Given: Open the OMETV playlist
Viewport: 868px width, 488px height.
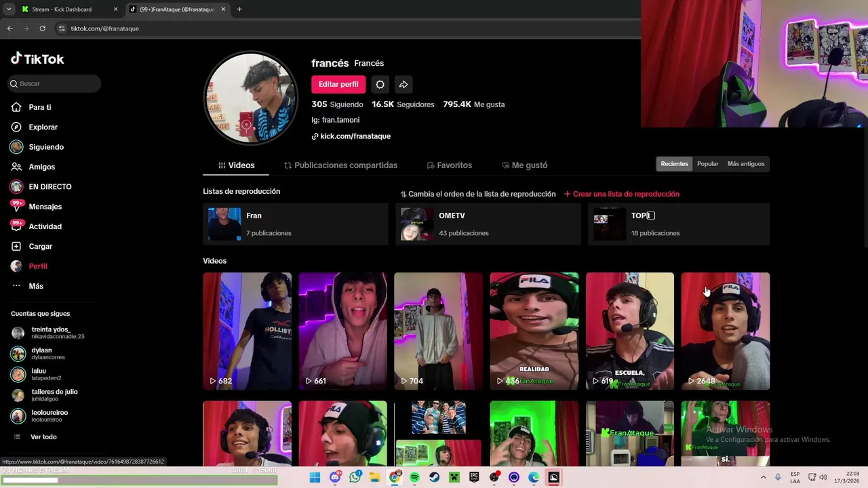Looking at the screenshot, I should 488,224.
